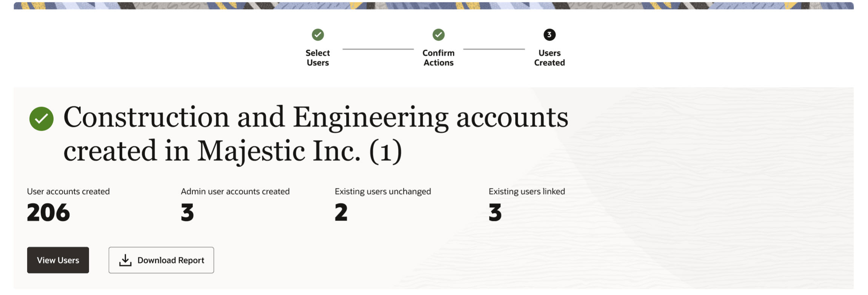
Task: Select the Confirm Actions step label
Action: point(438,58)
